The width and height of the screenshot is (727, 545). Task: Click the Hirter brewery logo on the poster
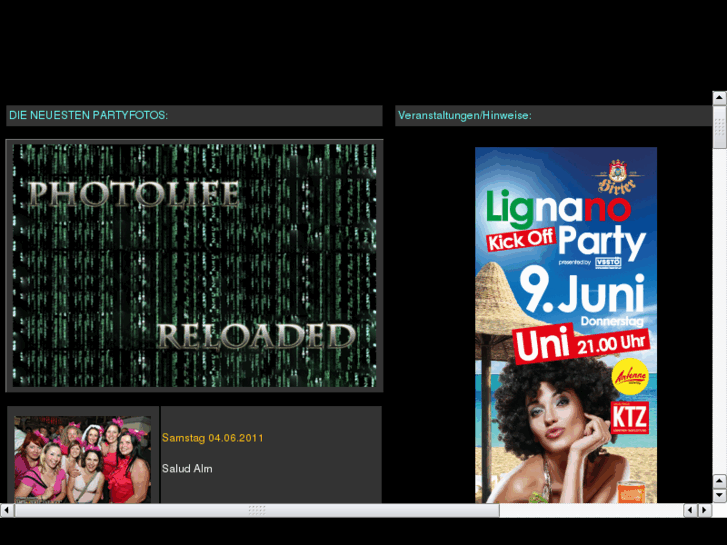(x=617, y=176)
